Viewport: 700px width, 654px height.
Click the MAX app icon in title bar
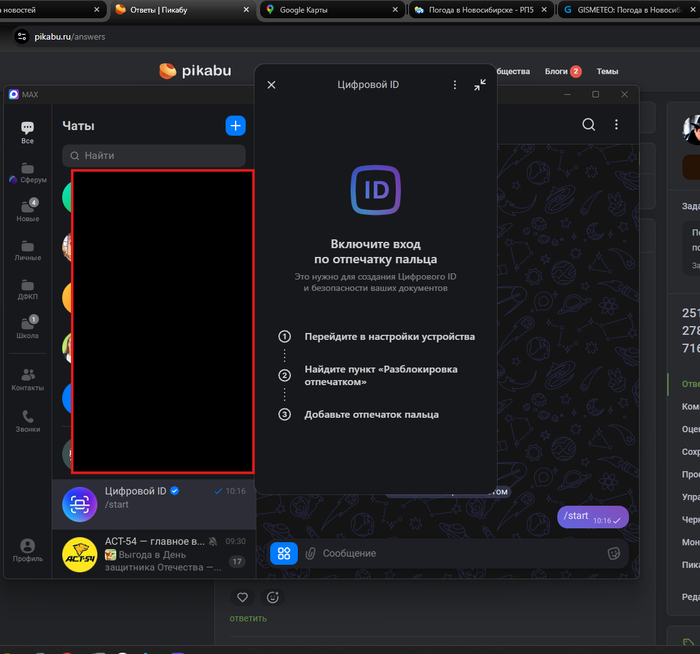(x=14, y=94)
